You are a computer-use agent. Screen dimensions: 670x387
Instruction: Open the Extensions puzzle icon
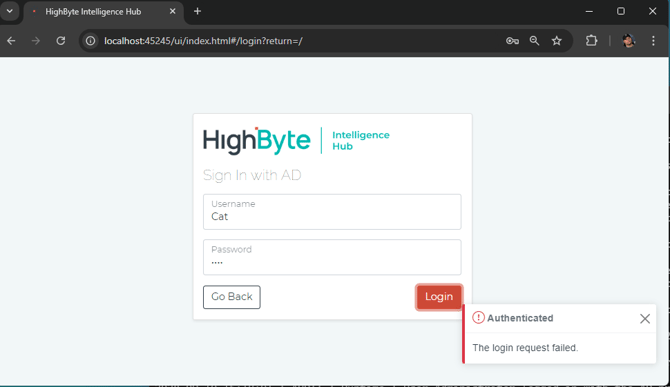tap(591, 41)
